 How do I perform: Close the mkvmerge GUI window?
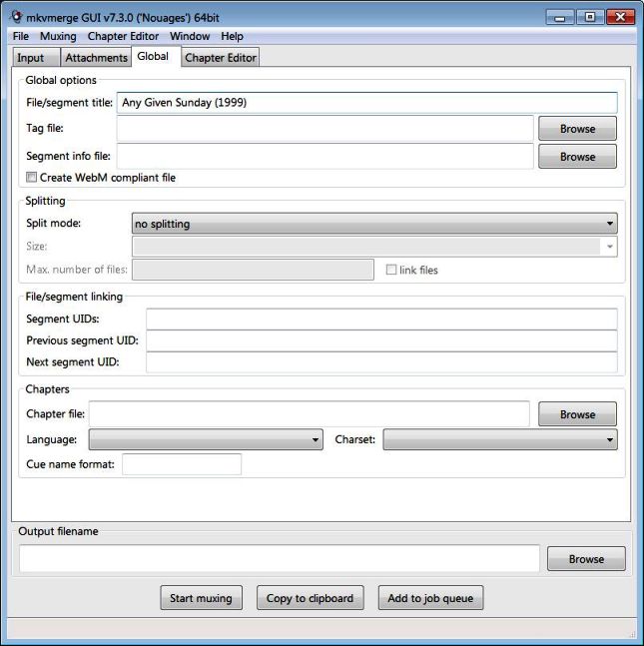coord(620,17)
